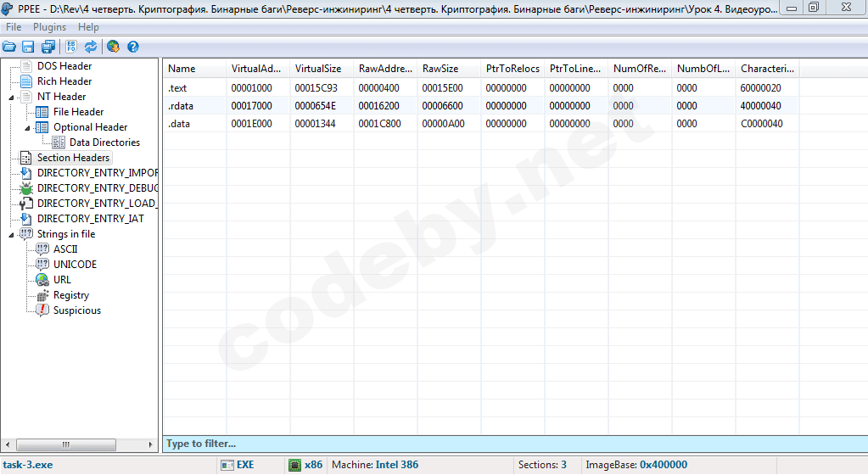Sort by the Characteristics column header
Screen dimensions: 868x475
[x=767, y=69]
